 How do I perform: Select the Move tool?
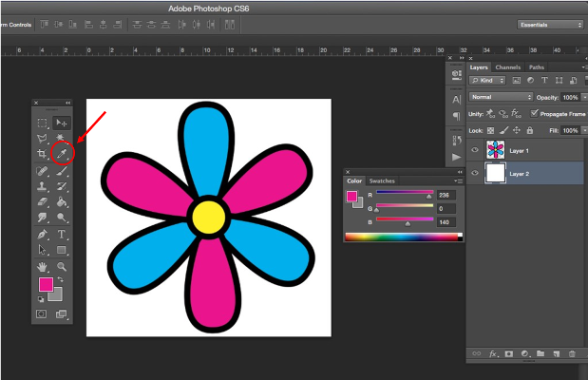(x=63, y=123)
